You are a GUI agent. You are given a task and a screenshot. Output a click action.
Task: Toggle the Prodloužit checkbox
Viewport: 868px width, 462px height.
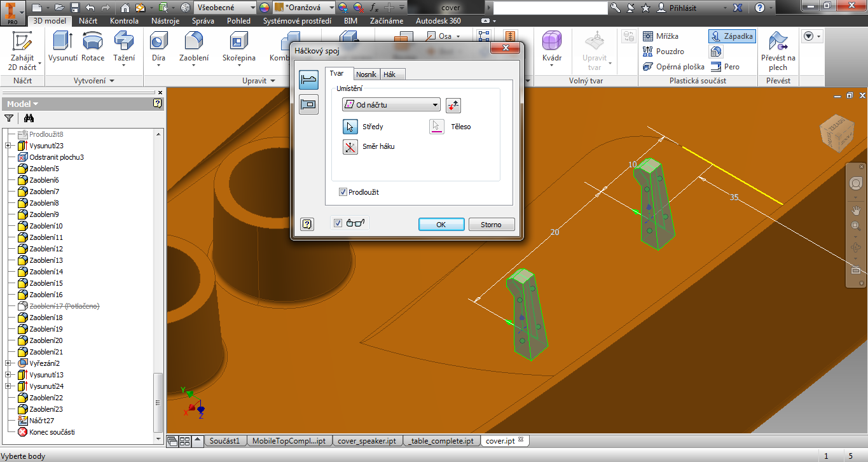pyautogui.click(x=343, y=192)
